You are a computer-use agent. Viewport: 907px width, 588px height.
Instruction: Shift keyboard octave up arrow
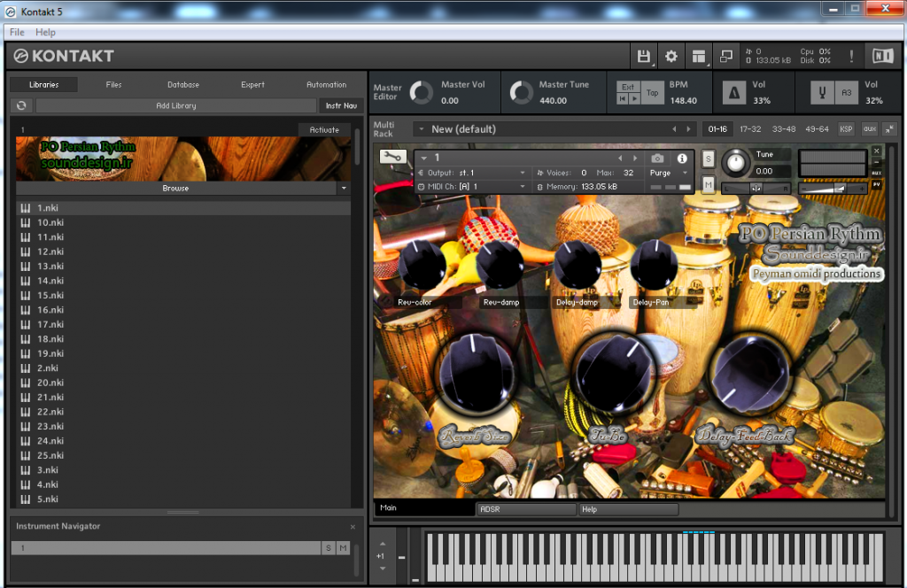[383, 544]
